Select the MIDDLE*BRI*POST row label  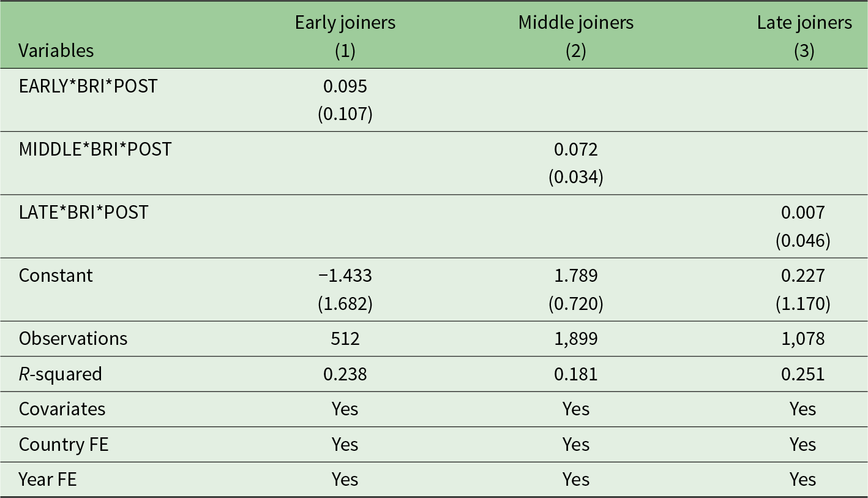95,149
